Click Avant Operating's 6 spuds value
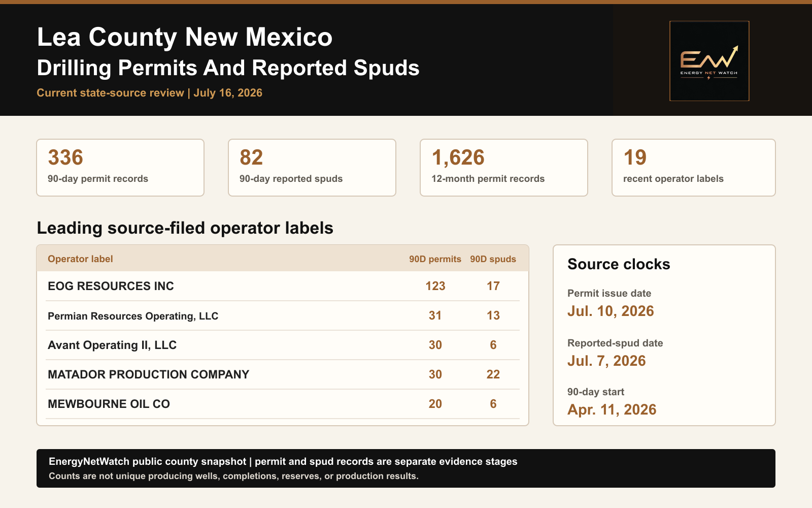The image size is (812, 508). pyautogui.click(x=493, y=345)
